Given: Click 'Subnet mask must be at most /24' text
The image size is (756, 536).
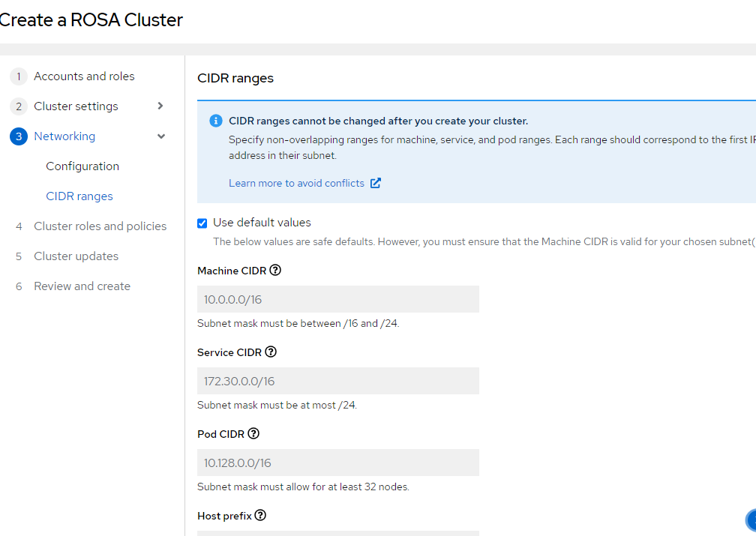Looking at the screenshot, I should coord(277,405).
